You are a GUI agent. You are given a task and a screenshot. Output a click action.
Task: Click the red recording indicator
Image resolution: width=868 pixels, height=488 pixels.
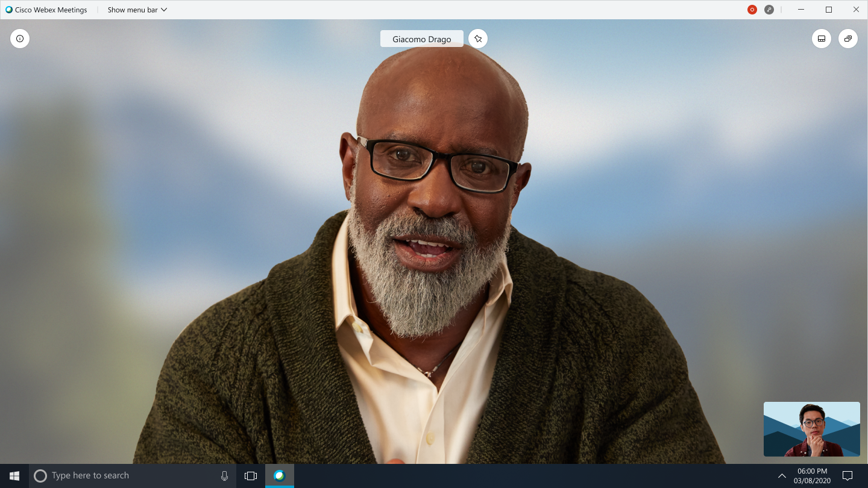coord(752,10)
